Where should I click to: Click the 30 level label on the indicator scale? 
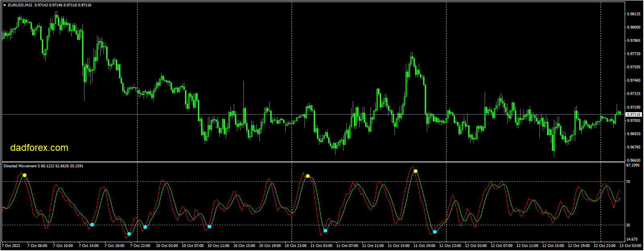coord(628,225)
